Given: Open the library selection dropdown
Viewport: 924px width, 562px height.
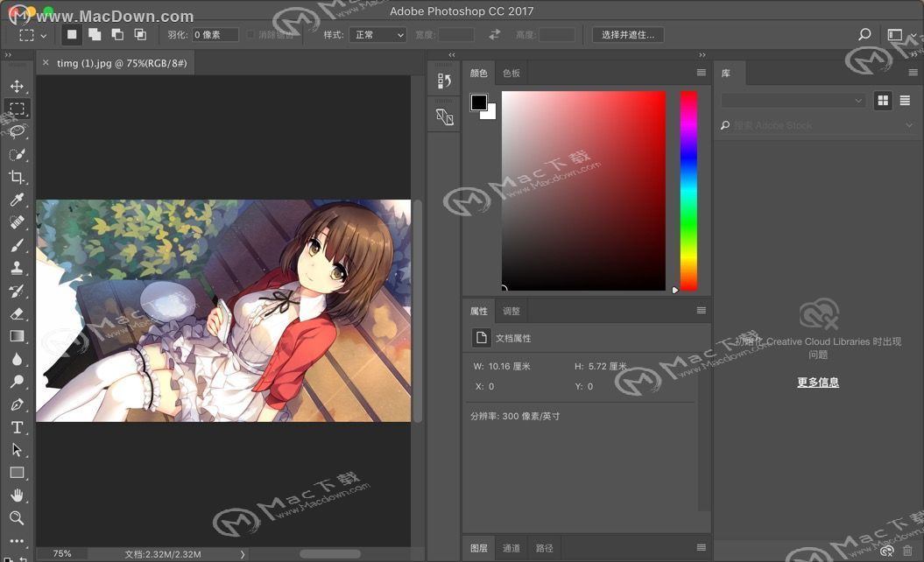Looking at the screenshot, I should [793, 101].
